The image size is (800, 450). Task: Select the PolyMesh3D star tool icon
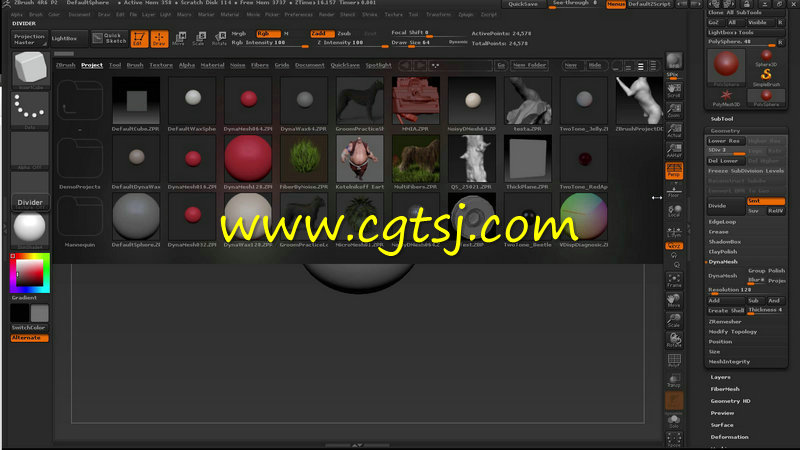726,97
